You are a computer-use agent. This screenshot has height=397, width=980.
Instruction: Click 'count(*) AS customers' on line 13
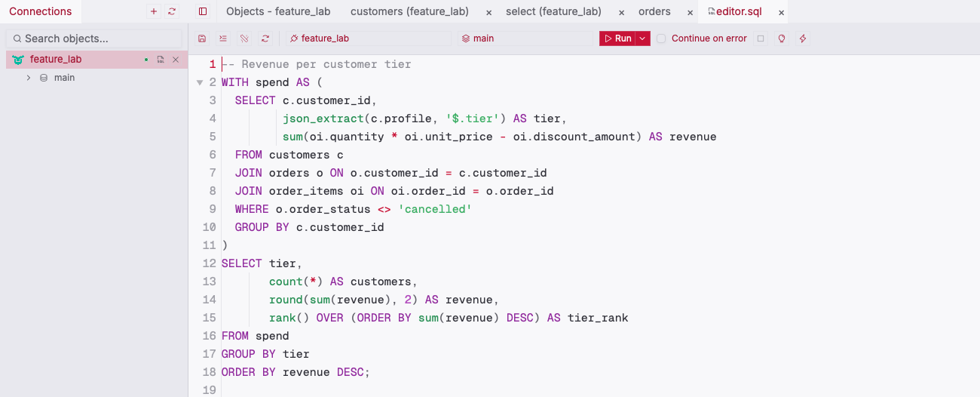(x=340, y=282)
